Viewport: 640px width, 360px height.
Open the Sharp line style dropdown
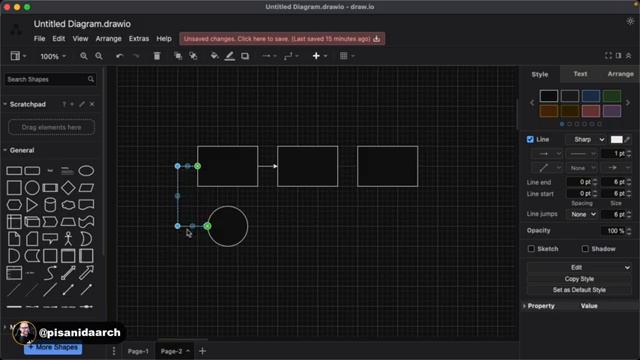click(x=587, y=140)
